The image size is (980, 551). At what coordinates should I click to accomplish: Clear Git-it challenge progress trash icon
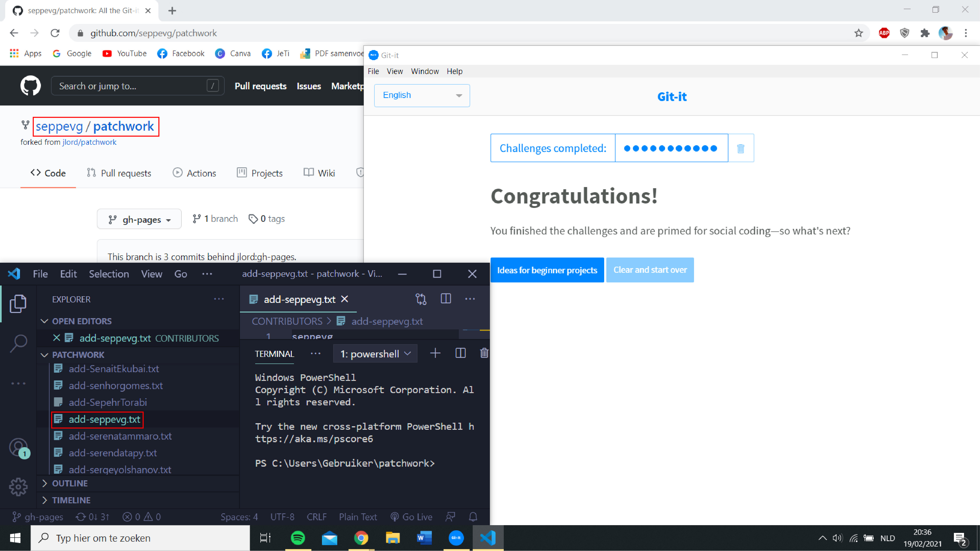(x=740, y=148)
